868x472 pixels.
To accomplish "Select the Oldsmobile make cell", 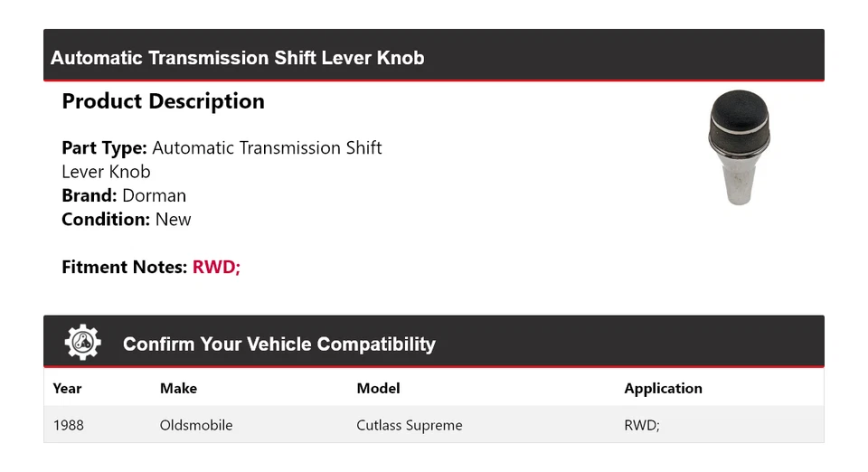I will coord(196,425).
